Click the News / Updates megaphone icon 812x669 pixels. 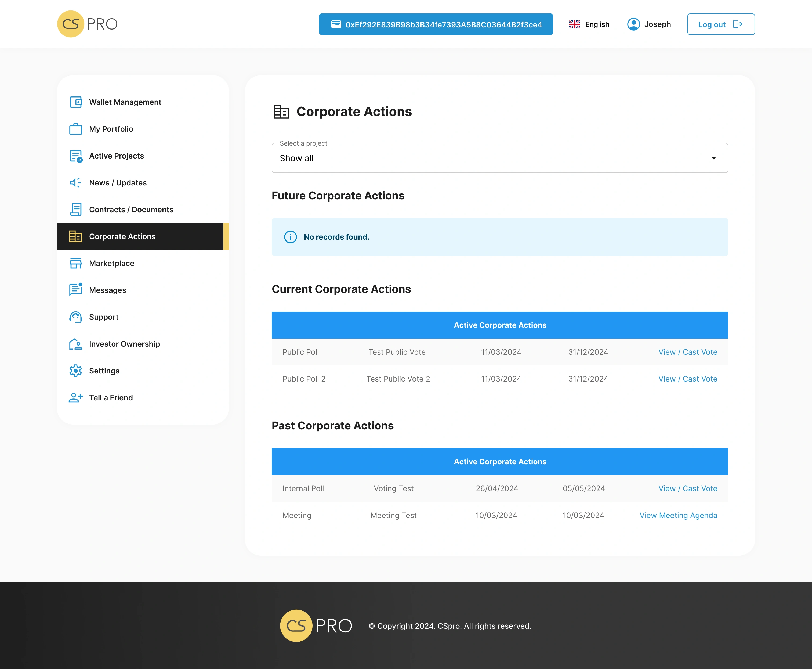tap(76, 183)
